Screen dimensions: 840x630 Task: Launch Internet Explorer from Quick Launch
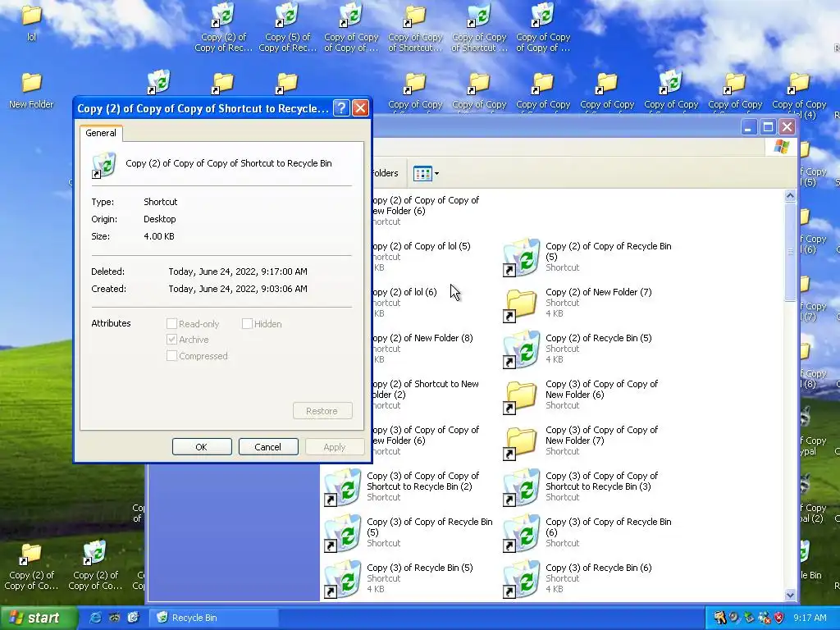95,618
